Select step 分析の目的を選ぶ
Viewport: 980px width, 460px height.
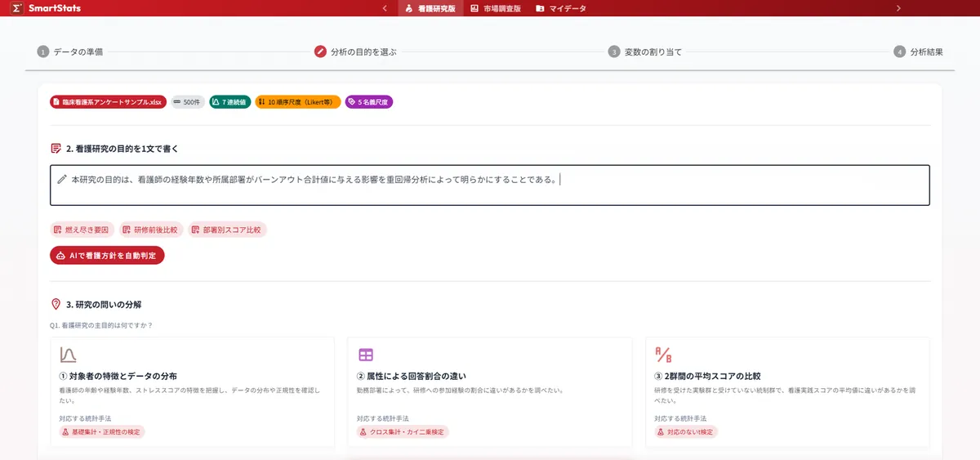pos(355,51)
